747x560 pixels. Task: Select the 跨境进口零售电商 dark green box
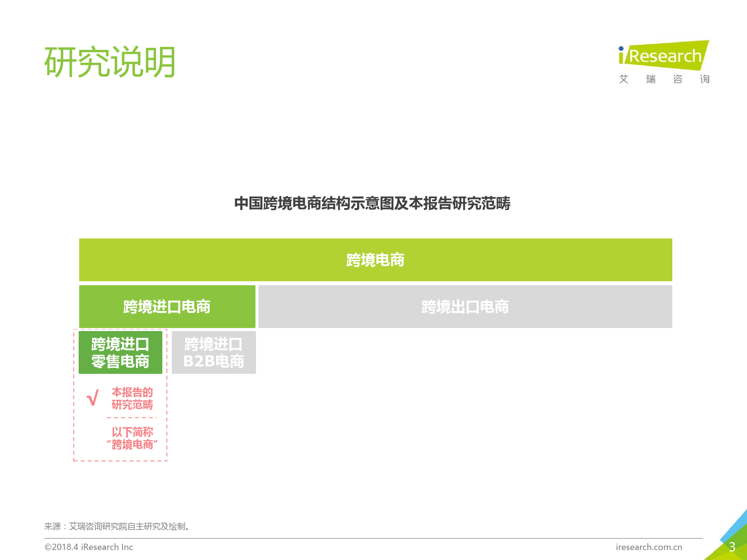pos(121,352)
